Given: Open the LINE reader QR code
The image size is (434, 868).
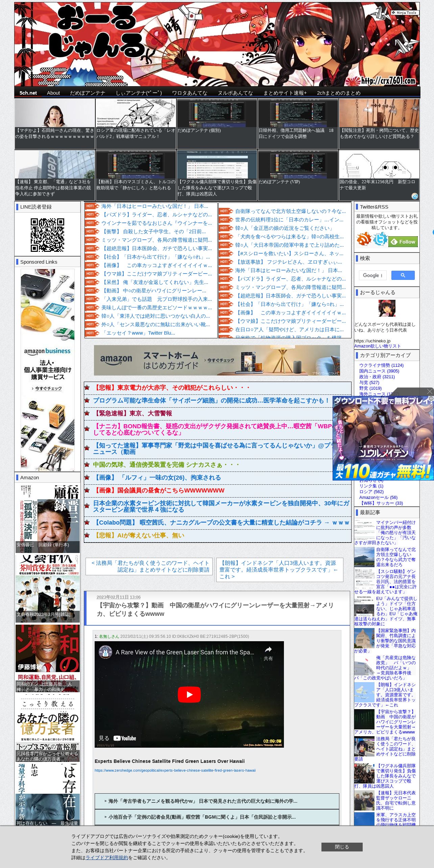Looking at the screenshot, I should pyautogui.click(x=47, y=235).
